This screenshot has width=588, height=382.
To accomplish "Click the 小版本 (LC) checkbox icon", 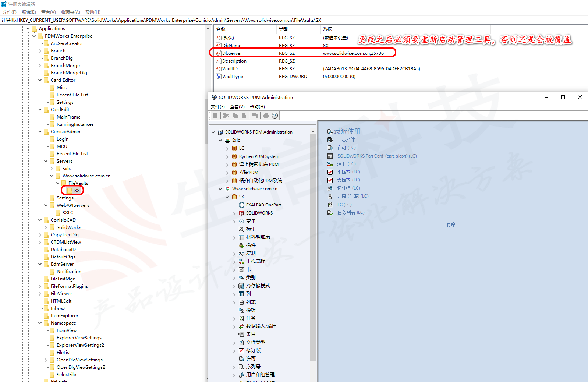I will tap(330, 172).
